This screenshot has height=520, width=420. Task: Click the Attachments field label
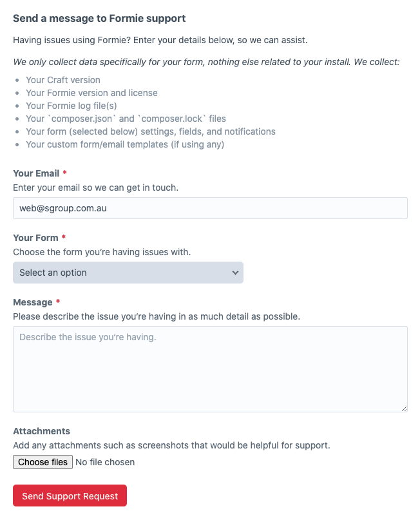42,431
